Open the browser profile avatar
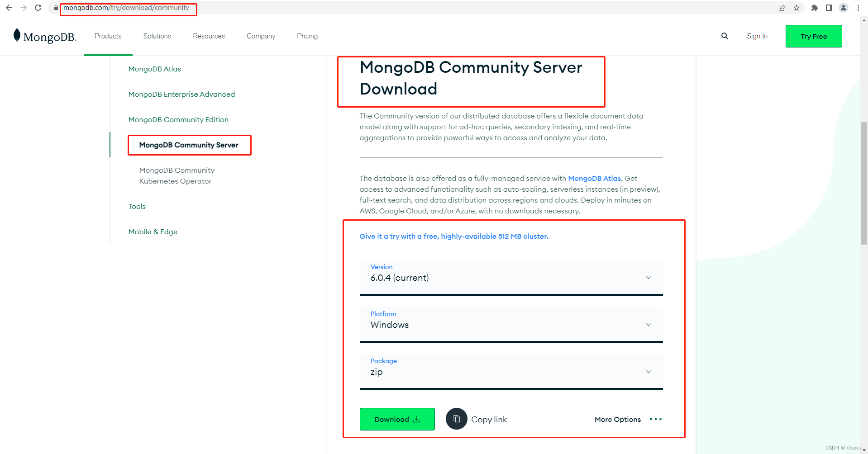The height and width of the screenshot is (454, 868). 844,8
